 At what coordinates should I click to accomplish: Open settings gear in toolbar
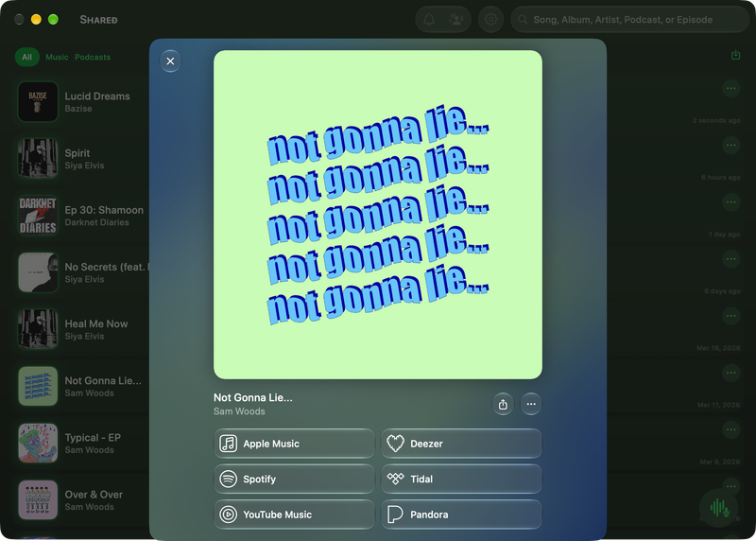point(490,20)
